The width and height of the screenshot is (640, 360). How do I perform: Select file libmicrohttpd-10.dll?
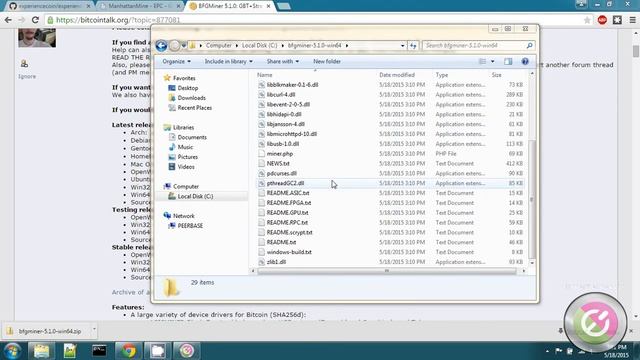[x=291, y=134]
